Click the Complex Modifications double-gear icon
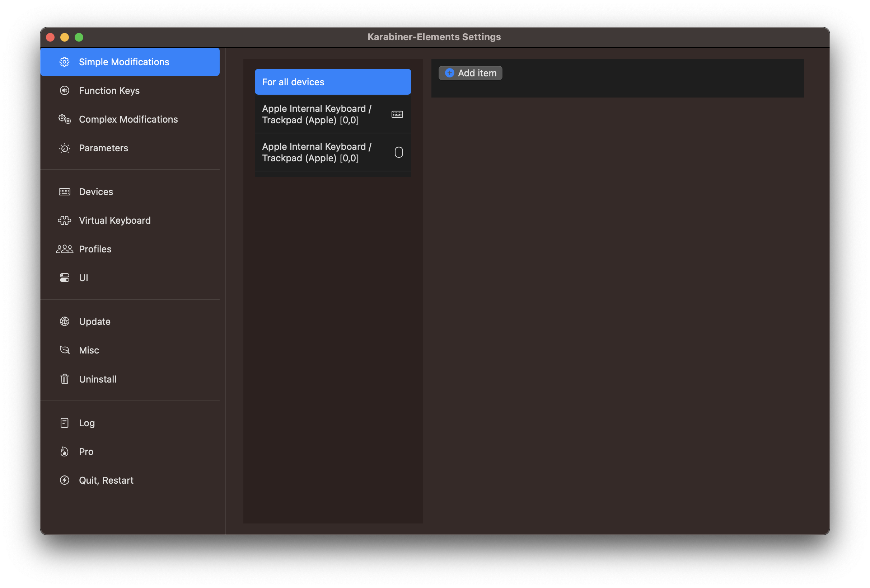The image size is (870, 588). click(64, 119)
